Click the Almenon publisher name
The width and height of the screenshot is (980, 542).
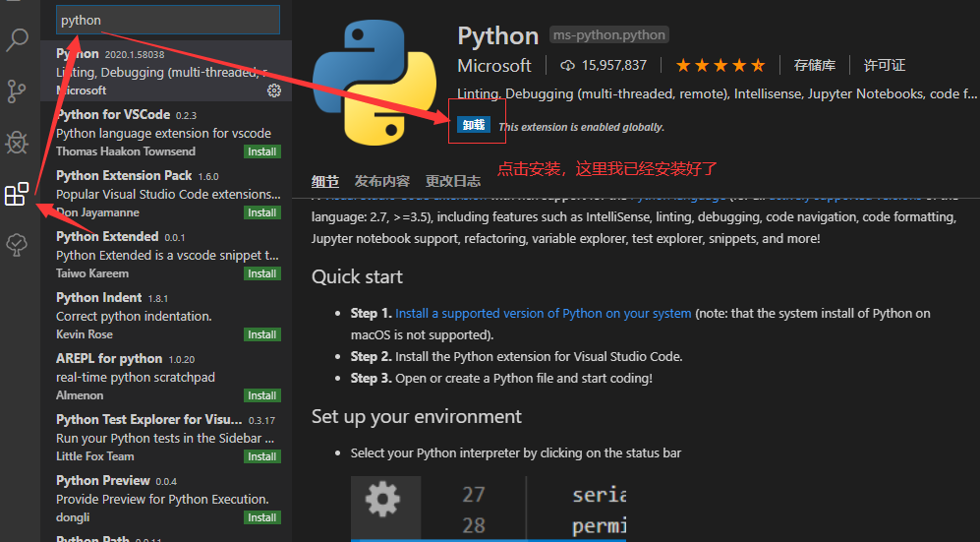coord(80,395)
